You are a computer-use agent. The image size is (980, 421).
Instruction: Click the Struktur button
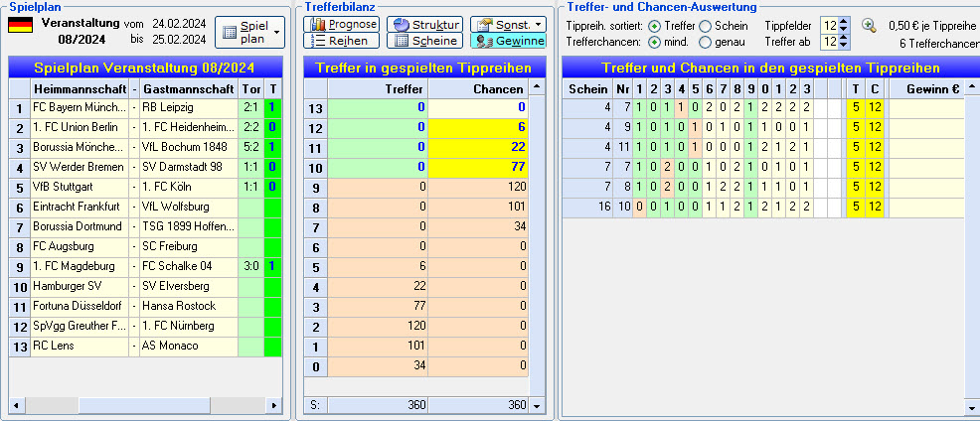(x=425, y=25)
